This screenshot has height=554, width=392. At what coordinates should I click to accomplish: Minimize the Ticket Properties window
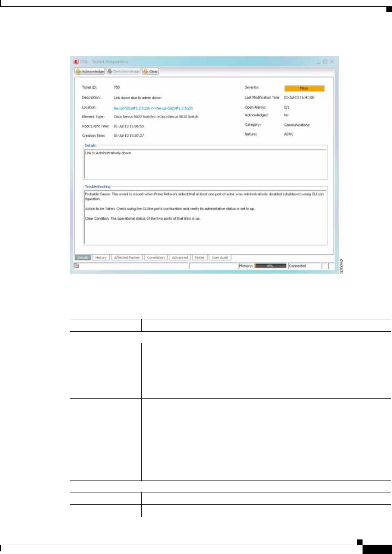point(319,62)
